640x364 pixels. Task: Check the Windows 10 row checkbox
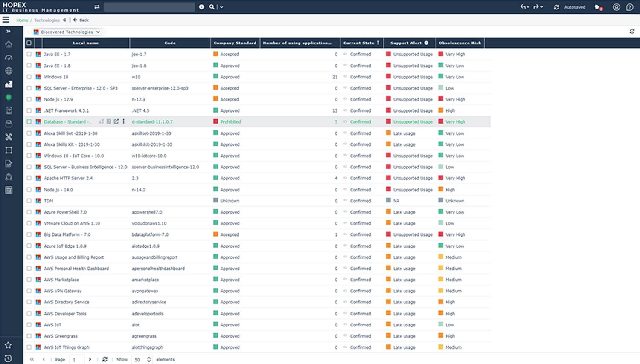pos(29,77)
